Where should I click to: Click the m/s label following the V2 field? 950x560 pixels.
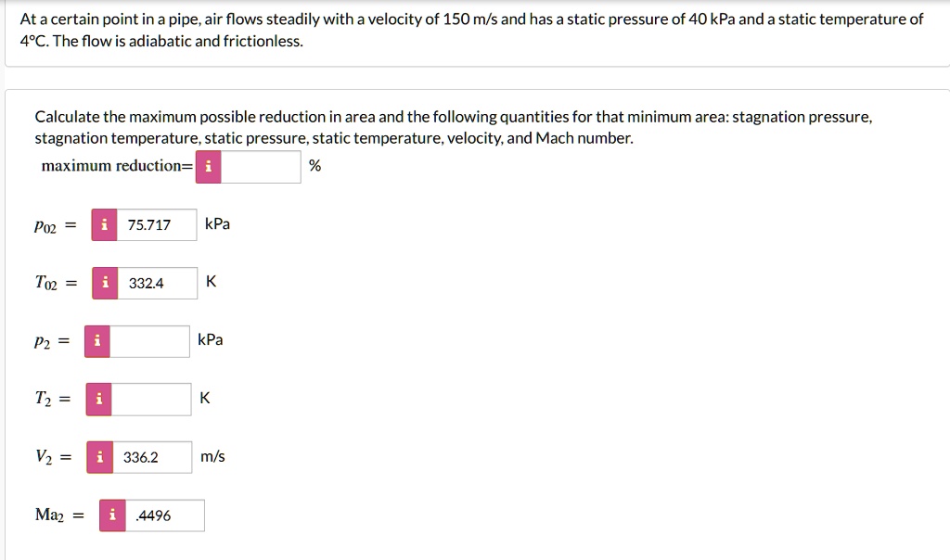pyautogui.click(x=211, y=456)
